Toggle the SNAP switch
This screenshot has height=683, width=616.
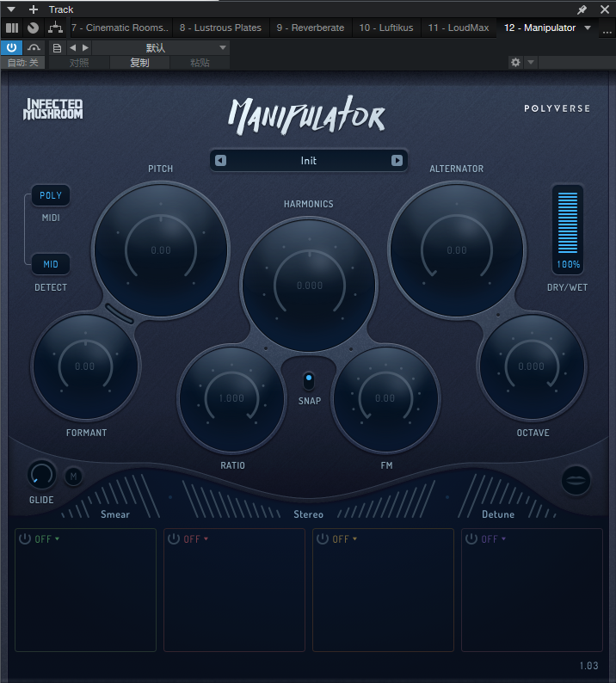click(x=309, y=381)
